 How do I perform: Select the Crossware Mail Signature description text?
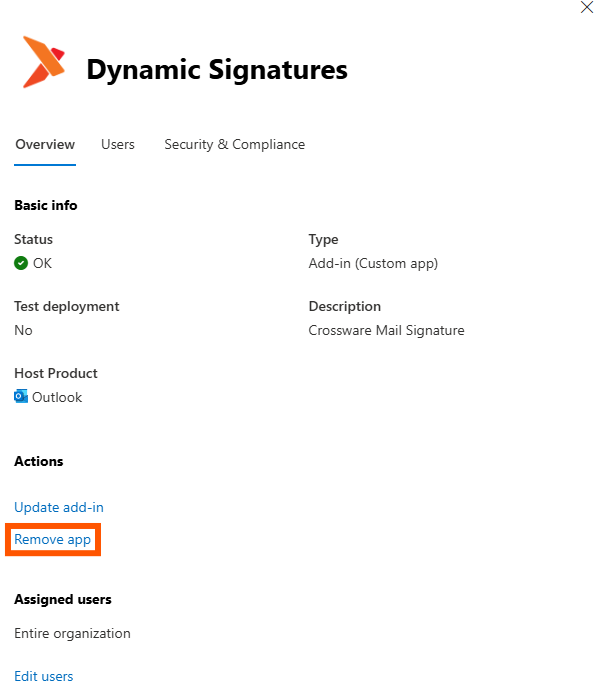point(386,331)
